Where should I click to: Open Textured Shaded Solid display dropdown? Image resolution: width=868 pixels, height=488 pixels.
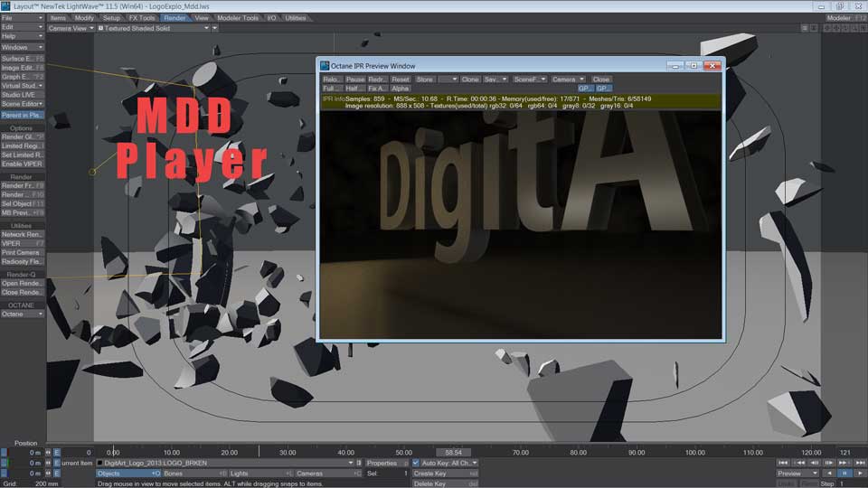tap(154, 28)
